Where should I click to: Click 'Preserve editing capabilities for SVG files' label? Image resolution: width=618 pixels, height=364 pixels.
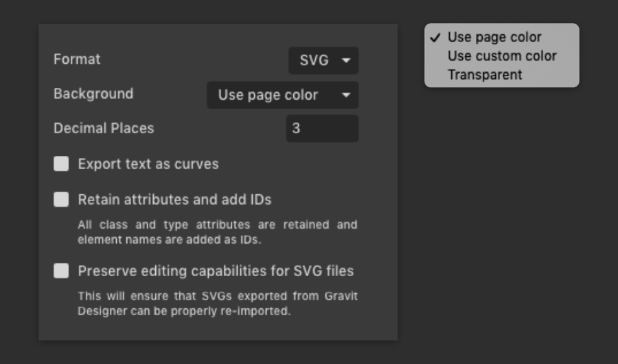click(x=216, y=271)
